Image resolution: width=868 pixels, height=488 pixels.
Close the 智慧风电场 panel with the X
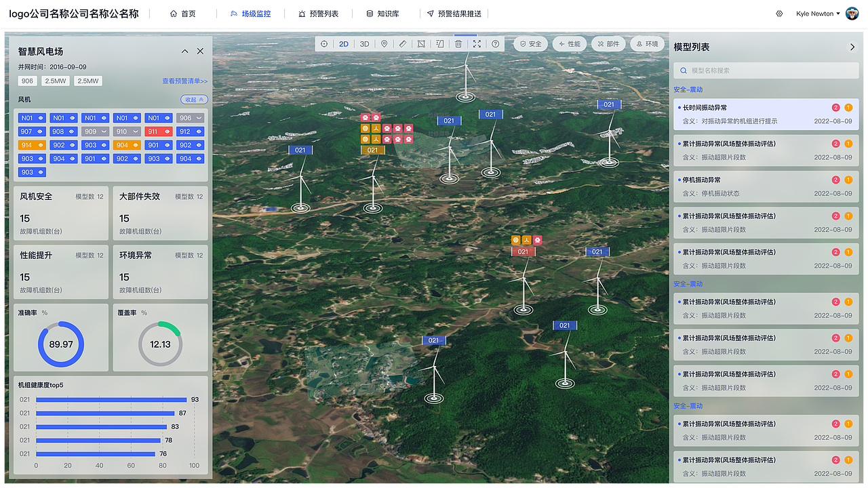point(200,52)
